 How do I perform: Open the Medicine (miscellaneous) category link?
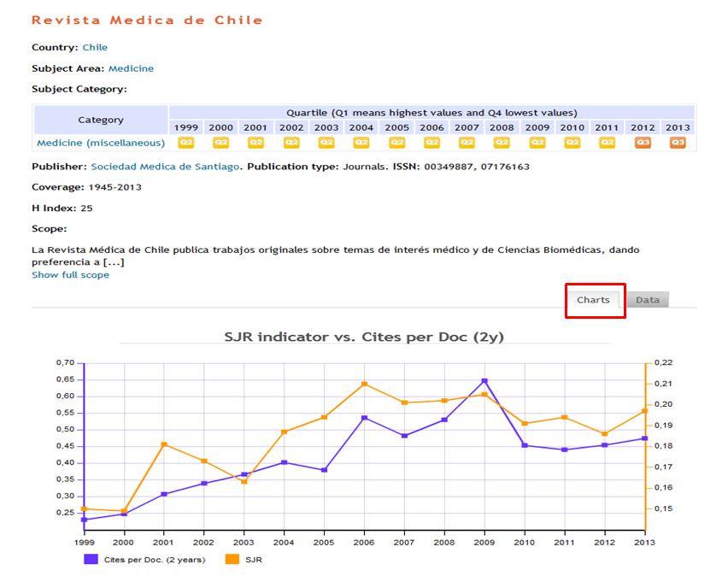pyautogui.click(x=101, y=143)
